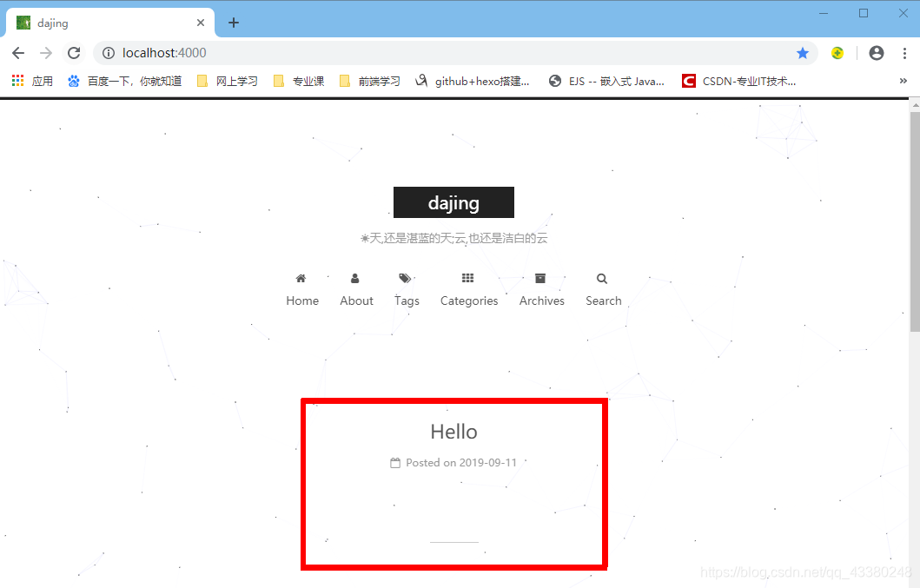
Task: Open the 百度一下，你就知道 bookmark
Action: 125,81
